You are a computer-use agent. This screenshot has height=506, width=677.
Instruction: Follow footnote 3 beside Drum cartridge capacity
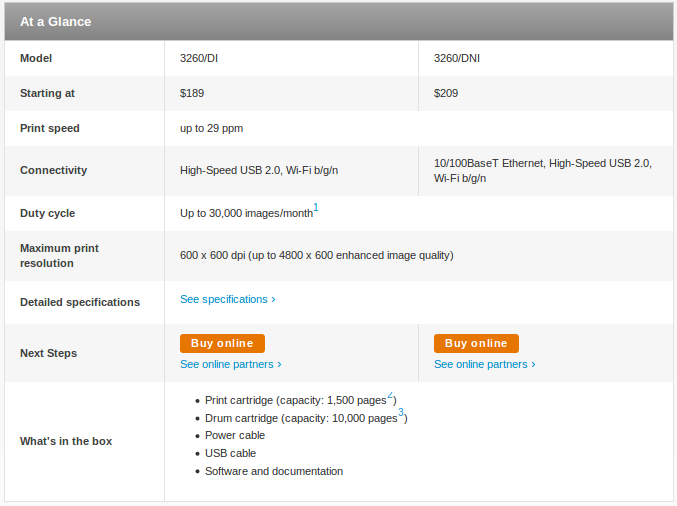point(401,413)
